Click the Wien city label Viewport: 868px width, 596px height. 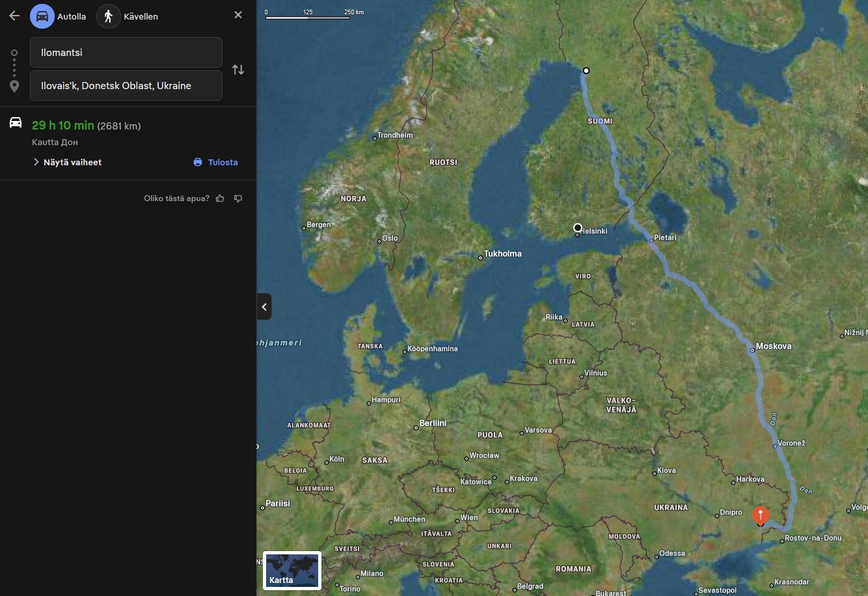click(x=469, y=518)
